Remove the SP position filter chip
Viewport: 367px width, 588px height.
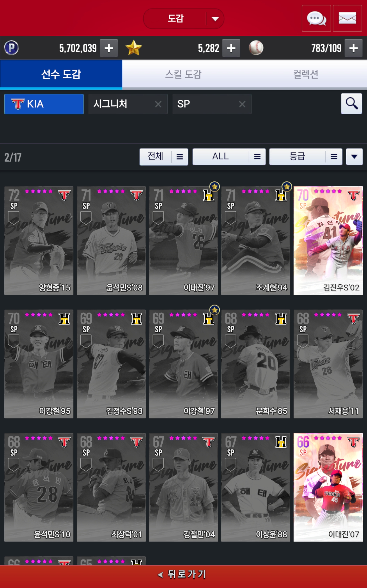[x=242, y=104]
